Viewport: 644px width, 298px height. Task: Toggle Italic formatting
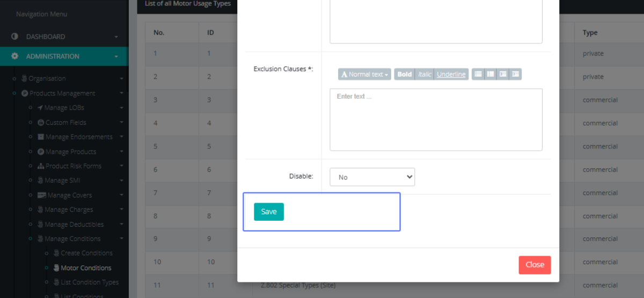tap(425, 74)
